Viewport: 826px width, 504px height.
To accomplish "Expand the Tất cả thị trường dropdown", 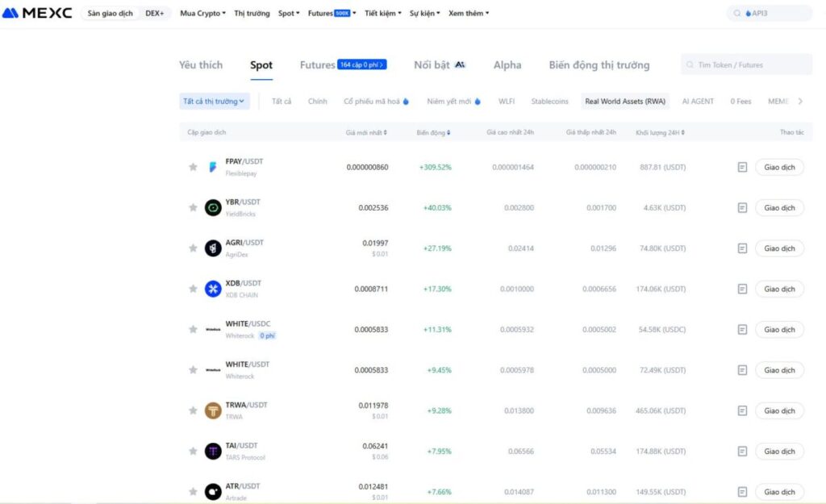I will click(214, 101).
